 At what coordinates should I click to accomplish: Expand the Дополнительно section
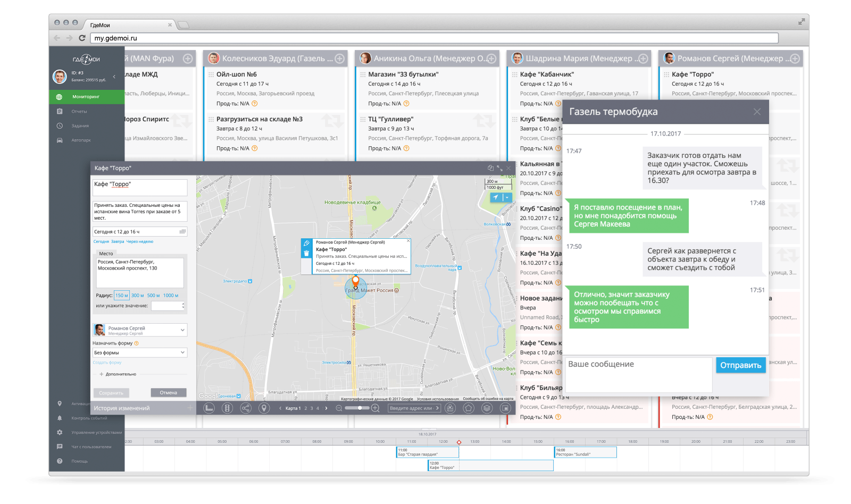118,374
